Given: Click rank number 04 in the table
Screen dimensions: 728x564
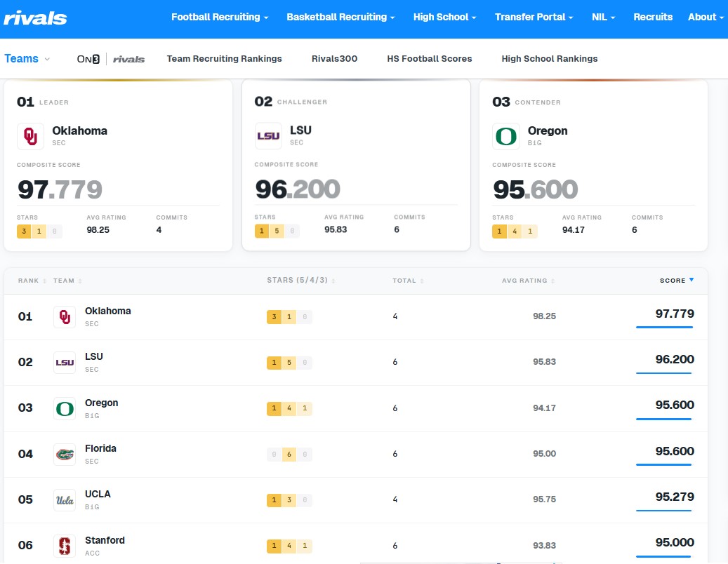Looking at the screenshot, I should point(25,454).
